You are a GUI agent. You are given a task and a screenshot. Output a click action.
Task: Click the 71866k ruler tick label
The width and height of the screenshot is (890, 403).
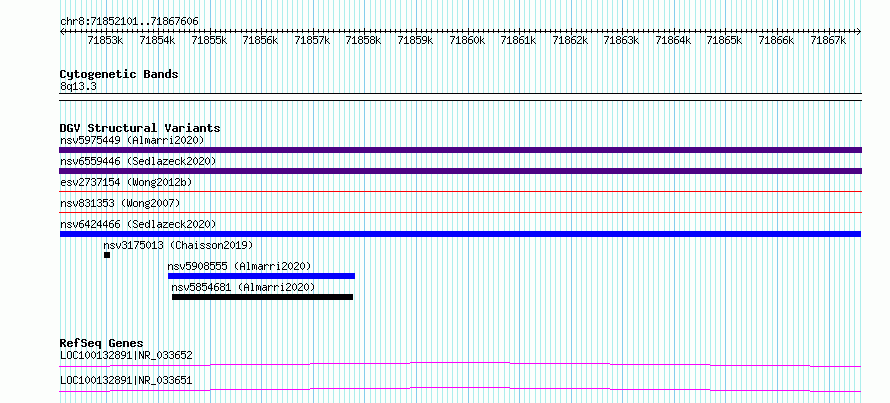pos(775,40)
